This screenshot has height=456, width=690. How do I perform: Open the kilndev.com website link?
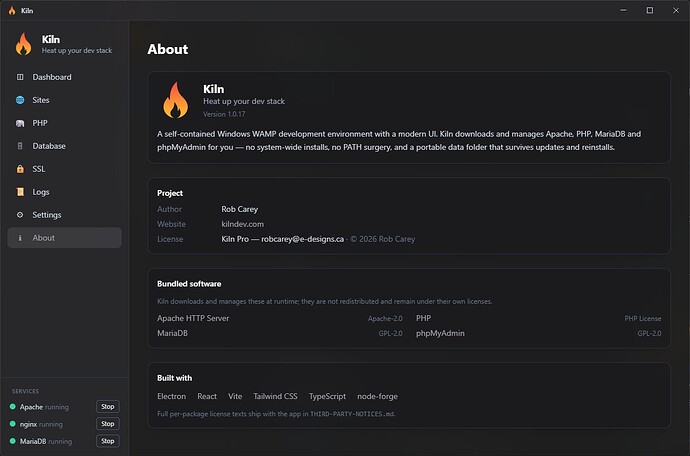pos(242,224)
